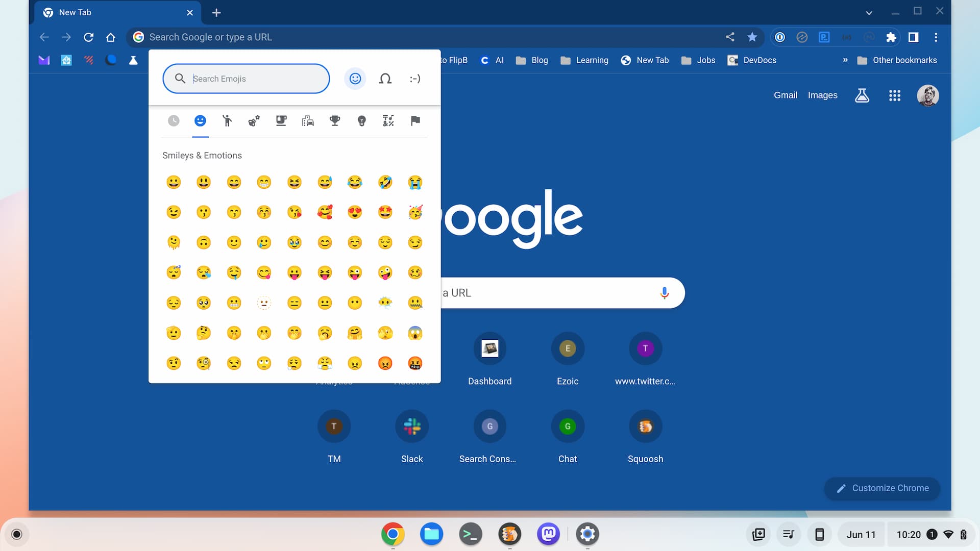Image resolution: width=980 pixels, height=551 pixels.
Task: Select the rolling on floor laughing emoji
Action: coord(385,182)
